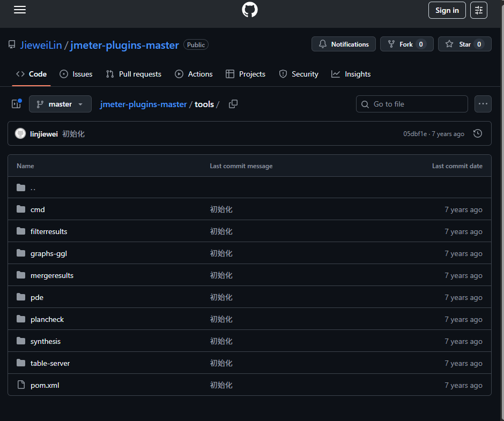Open the Pull requests tab

click(134, 74)
